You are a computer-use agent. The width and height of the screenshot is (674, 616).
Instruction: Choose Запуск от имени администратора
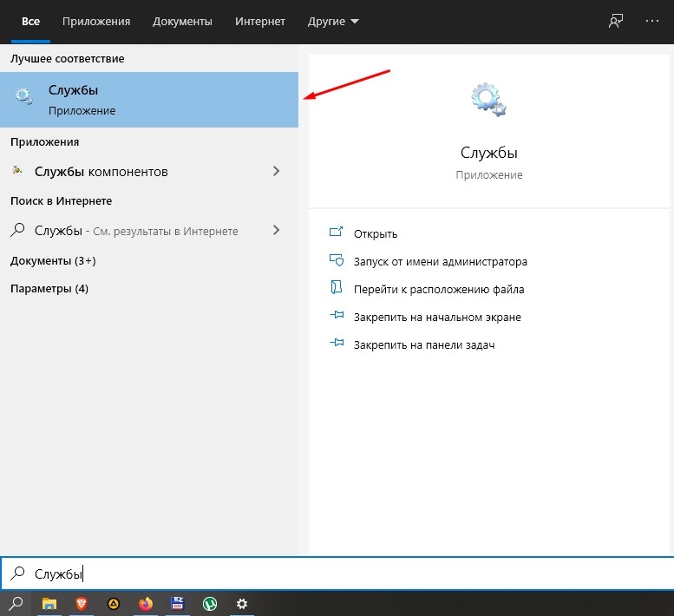coord(441,261)
